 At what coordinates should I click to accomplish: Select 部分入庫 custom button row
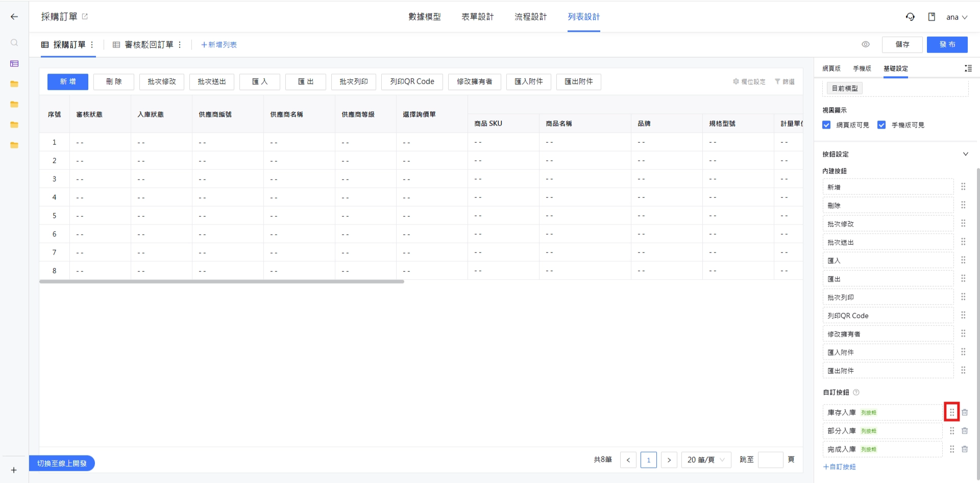(x=883, y=430)
